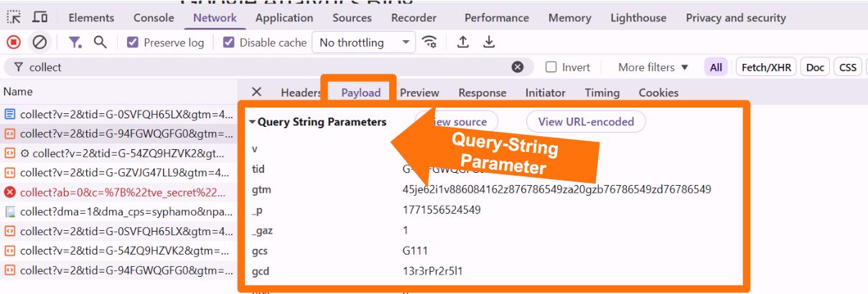This screenshot has width=868, height=294.
Task: Open the Preview tab
Action: [419, 93]
